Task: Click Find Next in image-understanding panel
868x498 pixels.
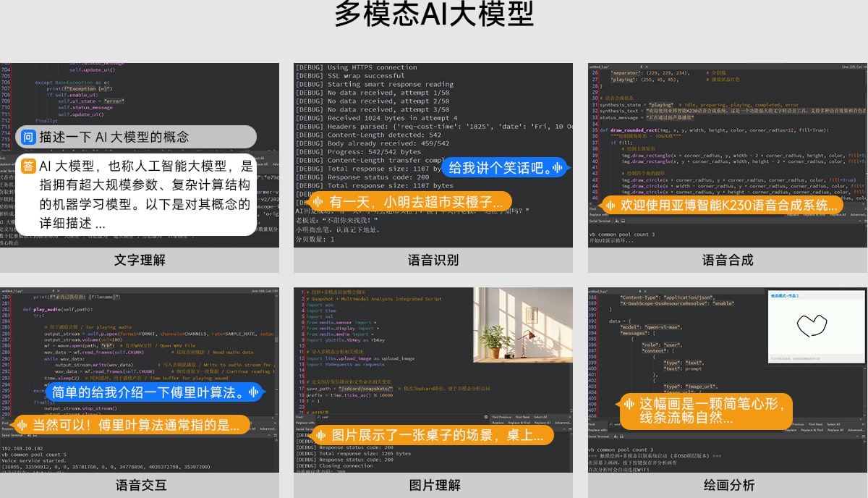Action: (x=522, y=418)
